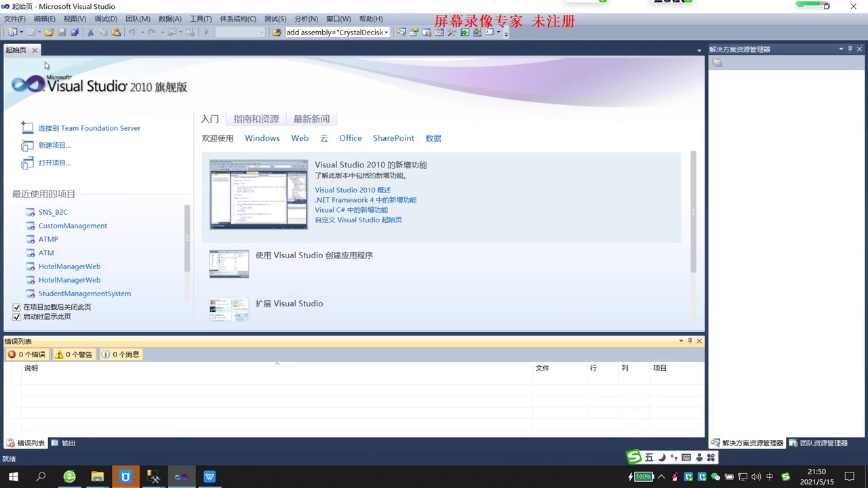Open the 'Visual Studio 2010 概述' link

tap(353, 190)
